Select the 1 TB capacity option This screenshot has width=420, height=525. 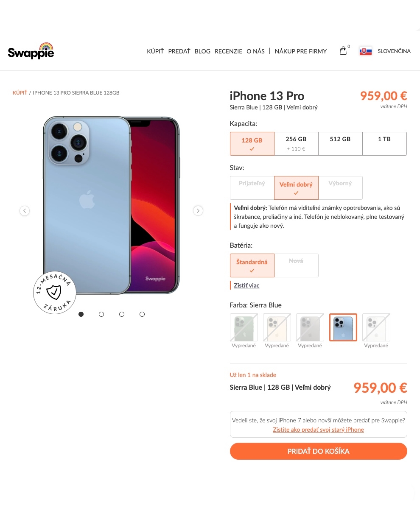click(384, 144)
